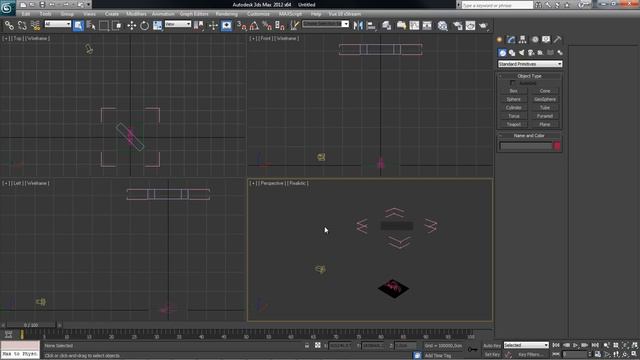Click the Torus primitive button

pos(514,116)
